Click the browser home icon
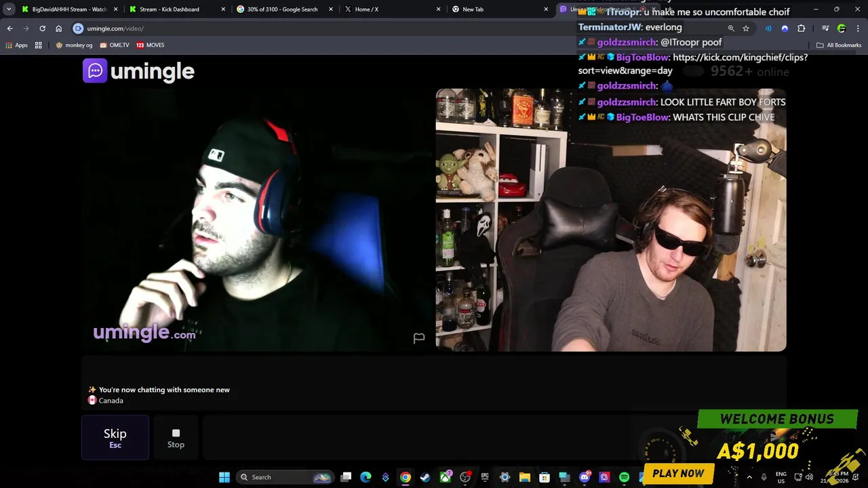Viewport: 868px width, 488px height. pos(59,28)
